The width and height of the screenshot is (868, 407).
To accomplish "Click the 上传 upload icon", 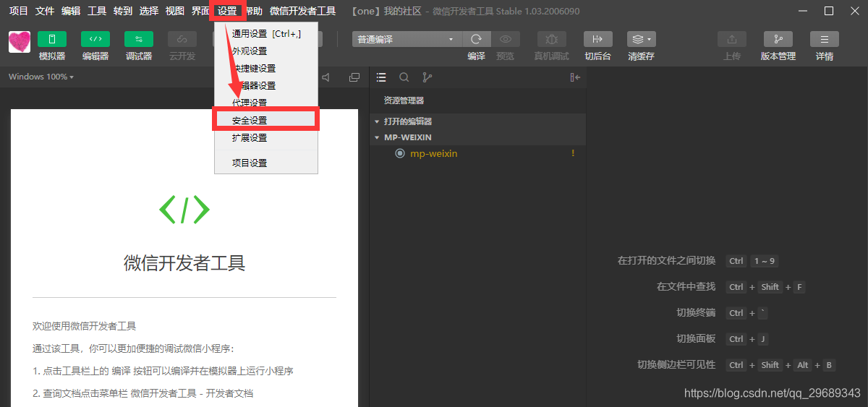I will [732, 39].
